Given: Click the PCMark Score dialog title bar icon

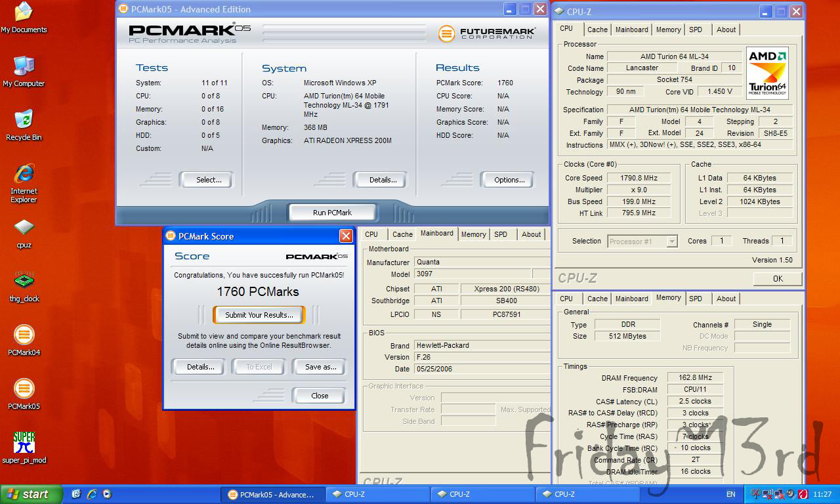Looking at the screenshot, I should pyautogui.click(x=171, y=236).
